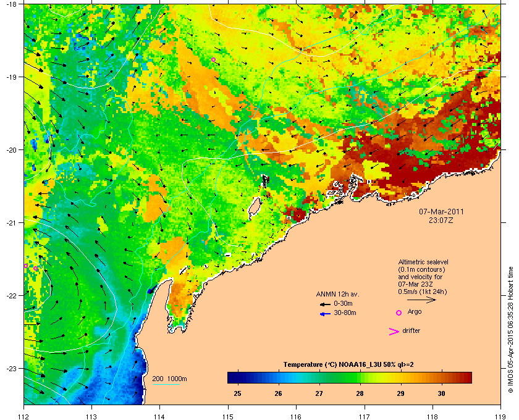The image size is (519, 420).
Task: Click the colorbar tick label 29
Action: pos(400,393)
